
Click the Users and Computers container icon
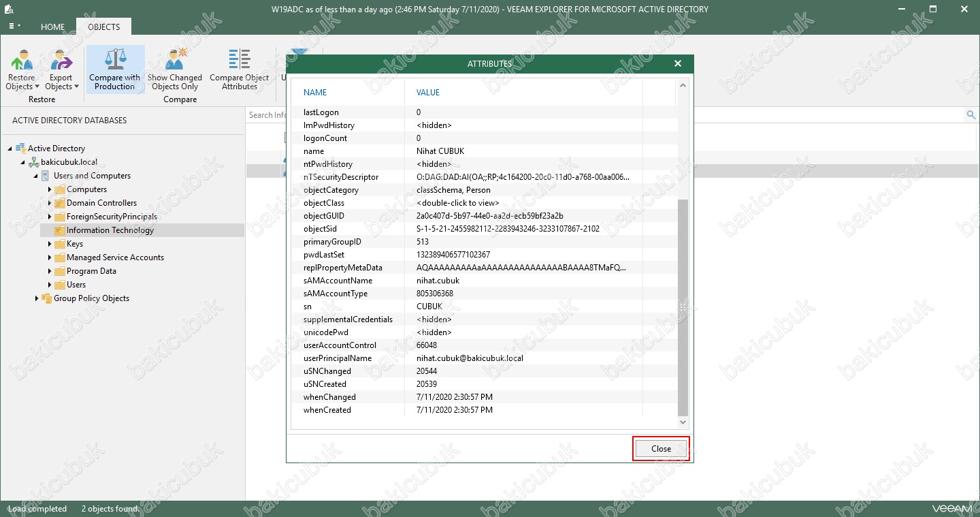pos(46,176)
